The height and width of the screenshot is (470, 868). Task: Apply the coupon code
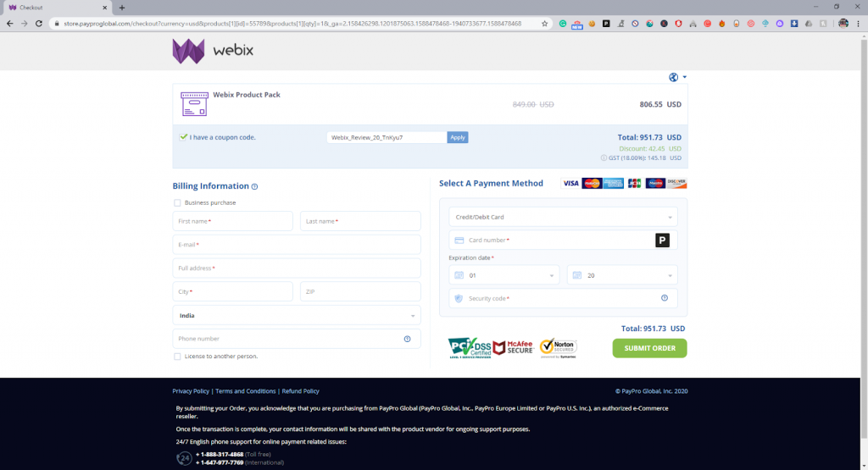(x=458, y=137)
